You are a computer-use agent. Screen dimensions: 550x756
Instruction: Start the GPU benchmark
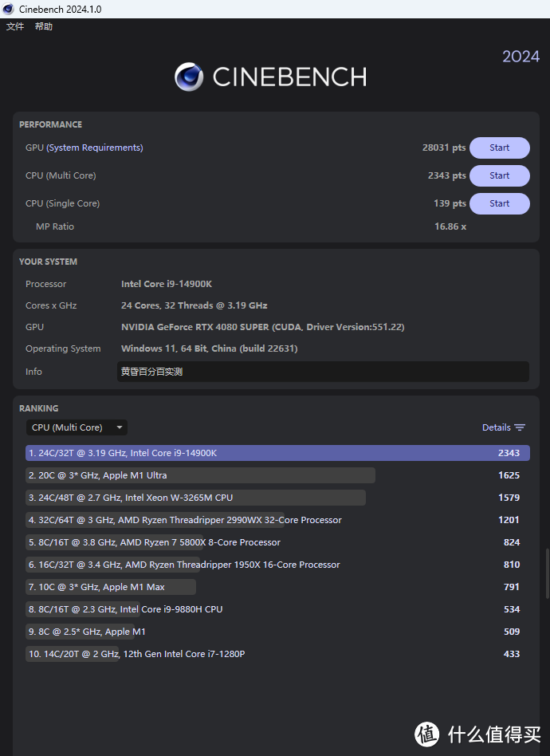pos(500,148)
